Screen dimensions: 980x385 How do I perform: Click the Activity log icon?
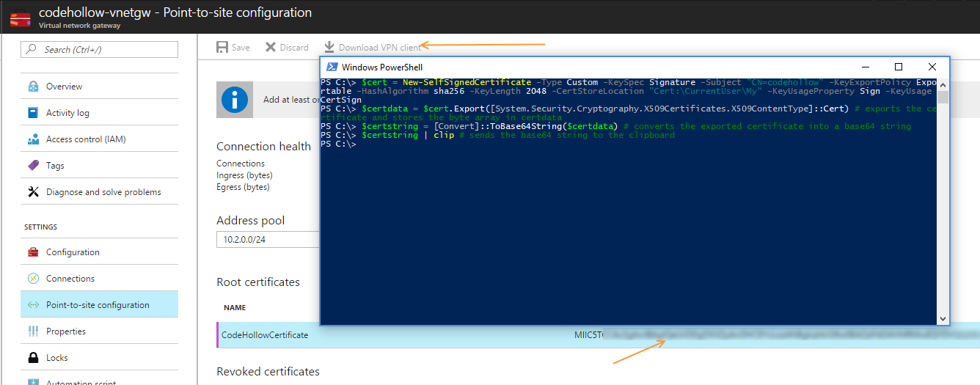[x=33, y=113]
